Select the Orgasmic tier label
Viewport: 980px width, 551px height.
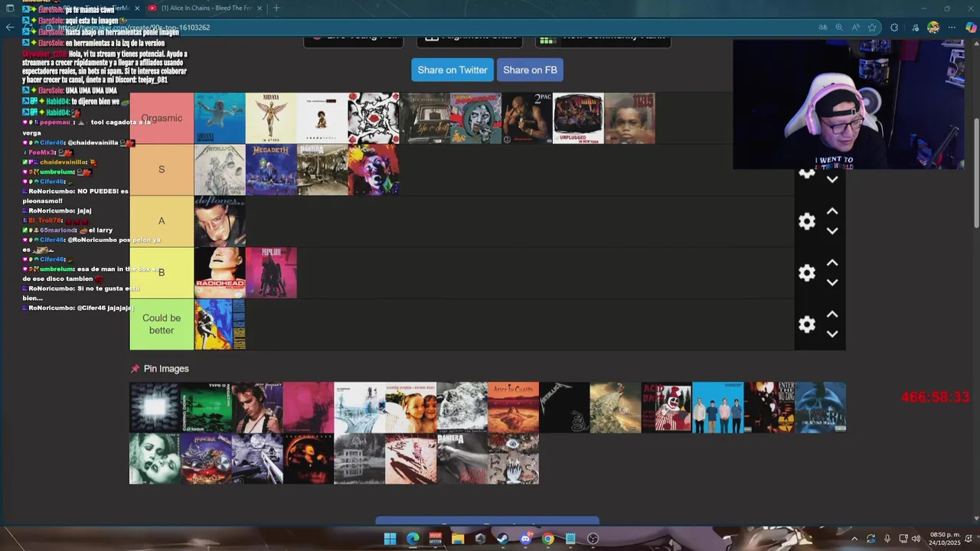point(162,119)
